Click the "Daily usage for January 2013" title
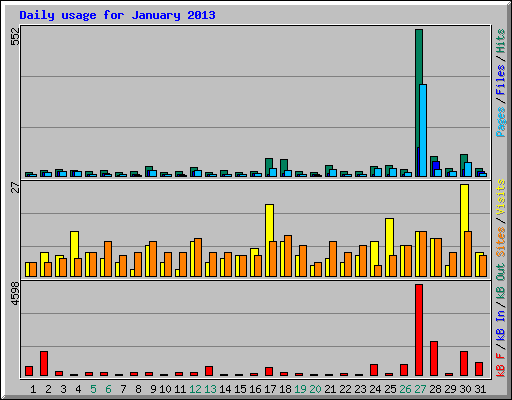This screenshot has height=400, width=512. click(x=117, y=15)
